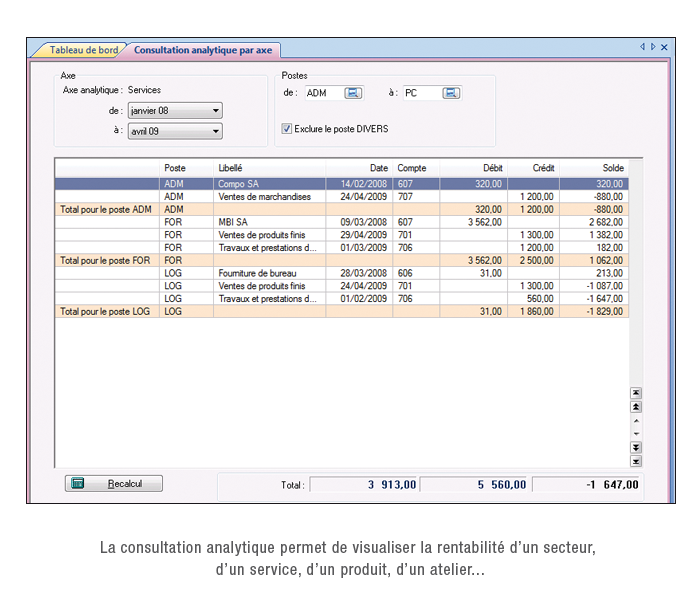Jump to last record with bottom arrow
Viewport: 700px width, 600px height.
pyautogui.click(x=636, y=461)
